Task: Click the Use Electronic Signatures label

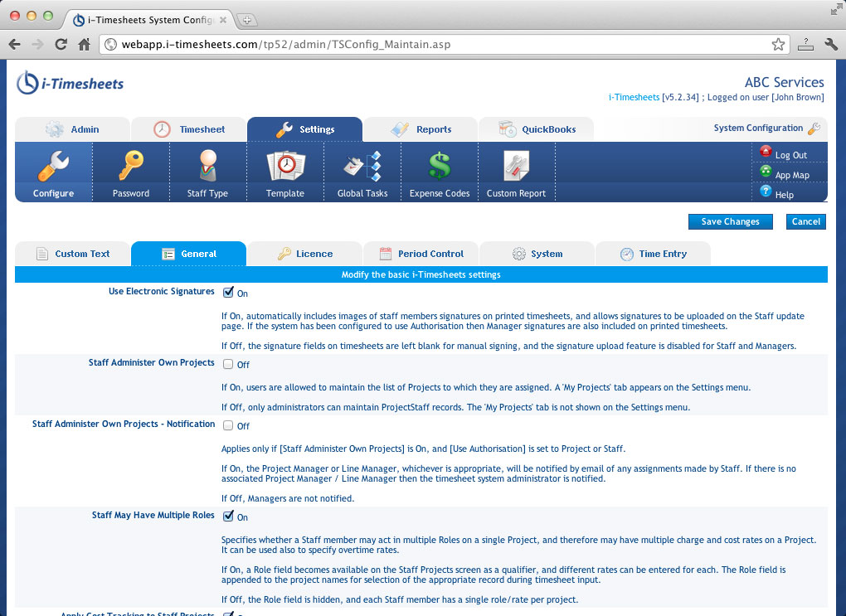Action: point(162,291)
